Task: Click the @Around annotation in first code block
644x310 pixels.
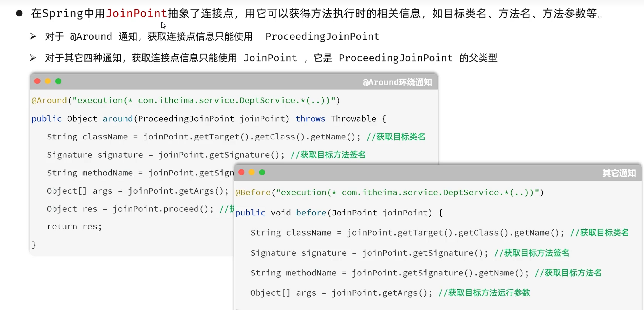Action: click(x=49, y=100)
